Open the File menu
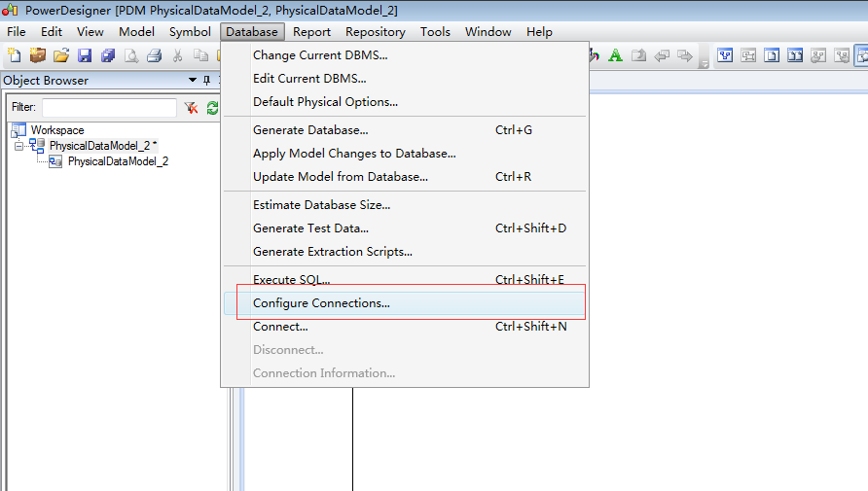The height and width of the screenshot is (491, 868). [16, 31]
